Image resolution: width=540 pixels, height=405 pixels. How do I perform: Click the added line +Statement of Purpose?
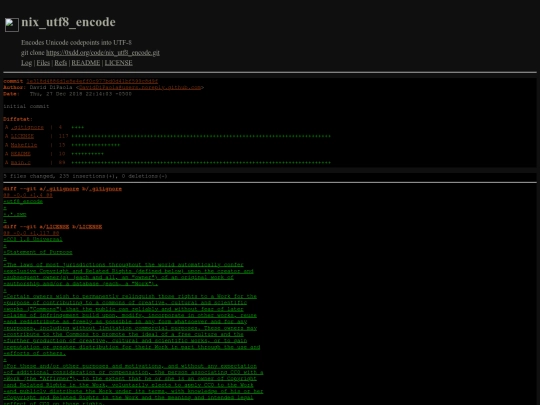pos(38,252)
